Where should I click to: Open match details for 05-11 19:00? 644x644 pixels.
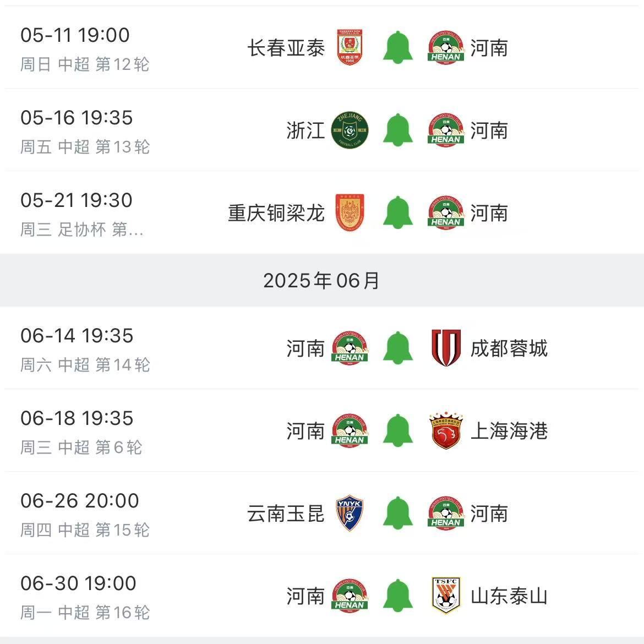(x=75, y=35)
